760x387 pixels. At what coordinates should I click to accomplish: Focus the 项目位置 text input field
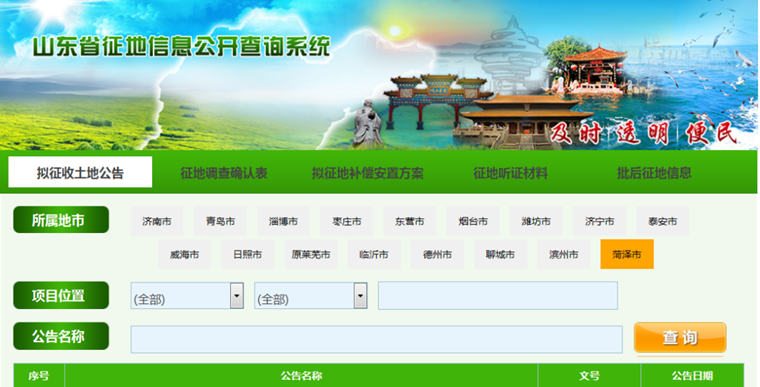[x=498, y=295]
